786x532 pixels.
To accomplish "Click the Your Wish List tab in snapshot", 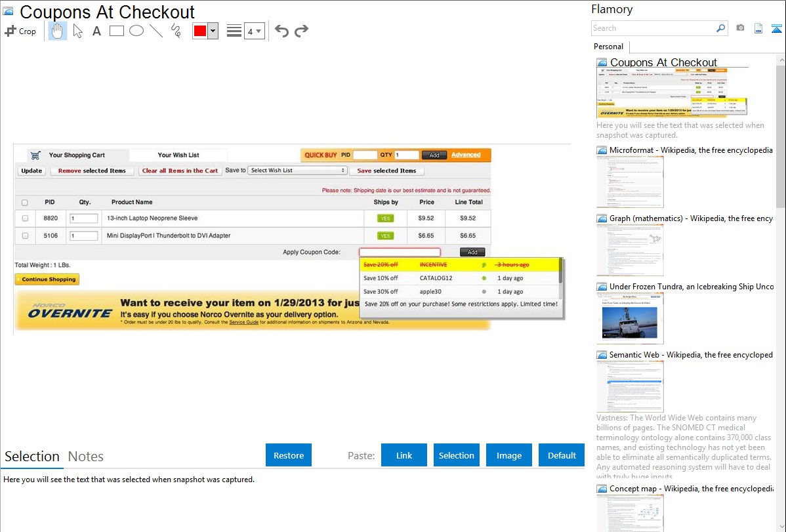I will pyautogui.click(x=178, y=155).
